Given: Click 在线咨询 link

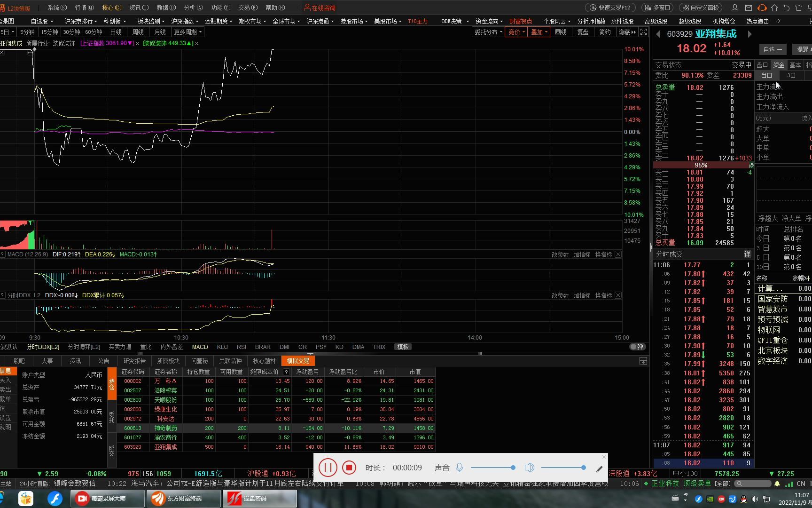Looking at the screenshot, I should tap(320, 8).
